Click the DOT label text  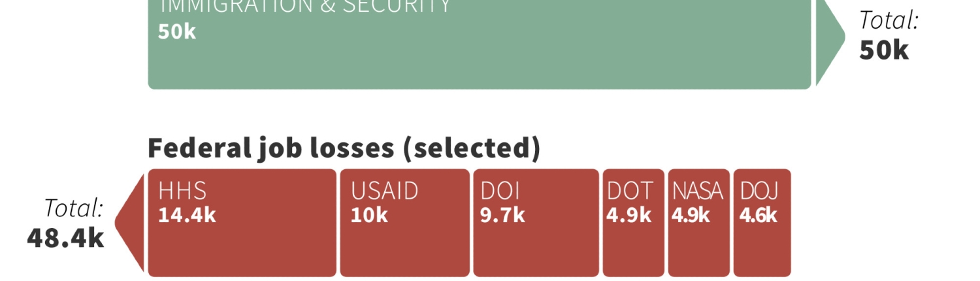coord(629,191)
